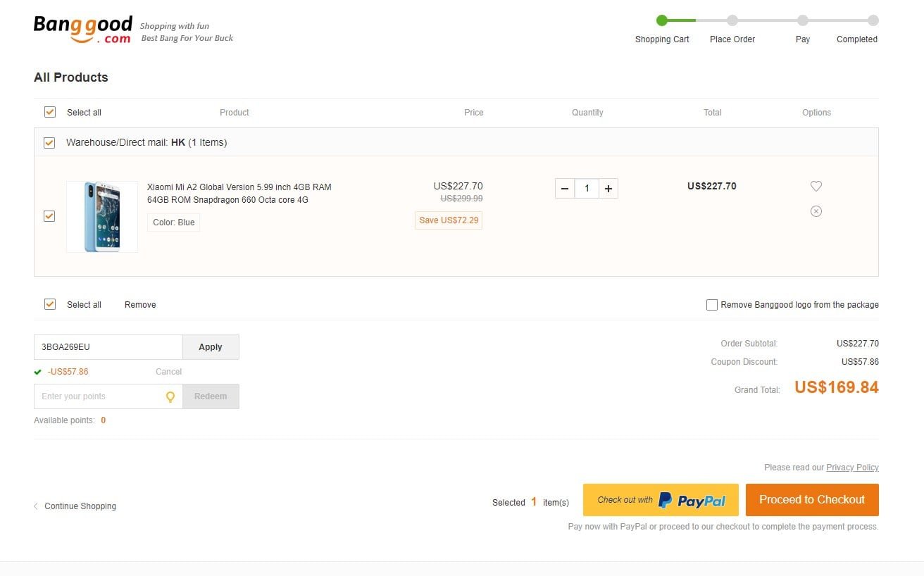The width and height of the screenshot is (924, 576).
Task: Apply the coupon code
Action: (211, 347)
